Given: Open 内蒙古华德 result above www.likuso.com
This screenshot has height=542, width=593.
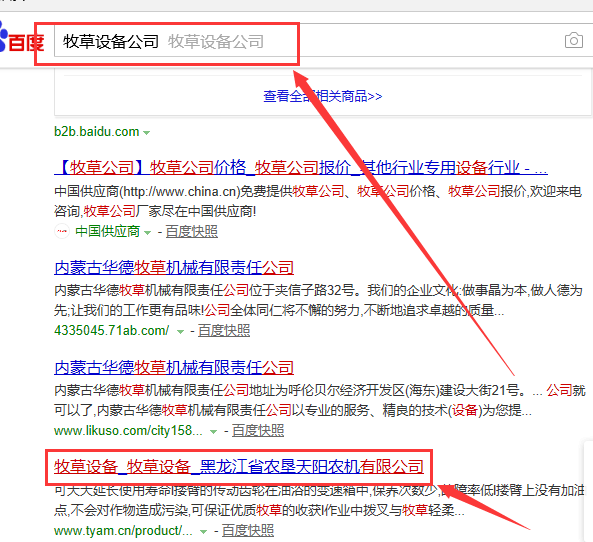Looking at the screenshot, I should click(x=174, y=367).
